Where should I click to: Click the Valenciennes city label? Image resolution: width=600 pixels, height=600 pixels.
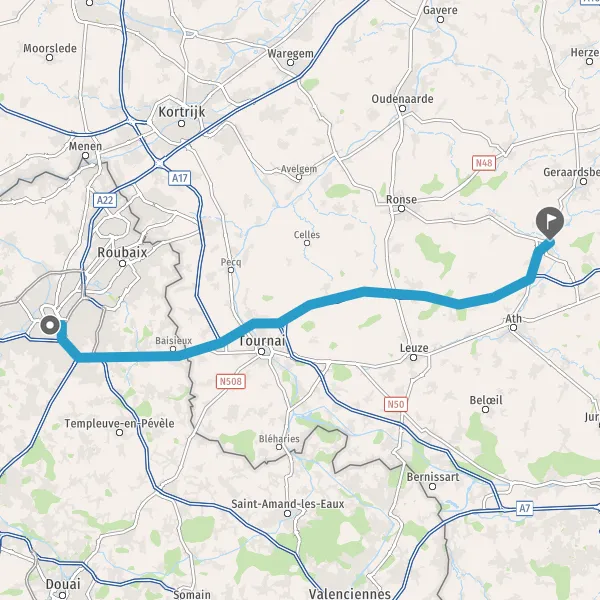pyautogui.click(x=349, y=593)
